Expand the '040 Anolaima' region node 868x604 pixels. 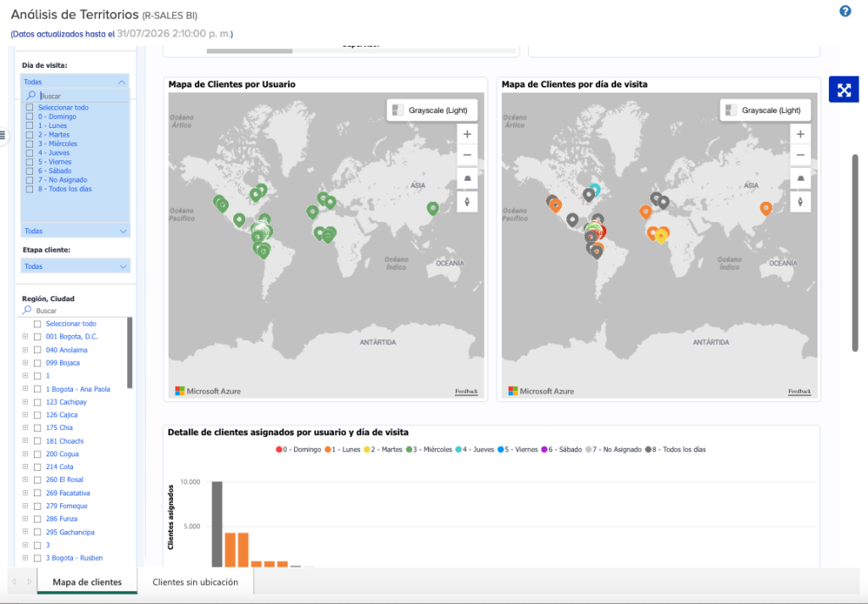point(25,350)
